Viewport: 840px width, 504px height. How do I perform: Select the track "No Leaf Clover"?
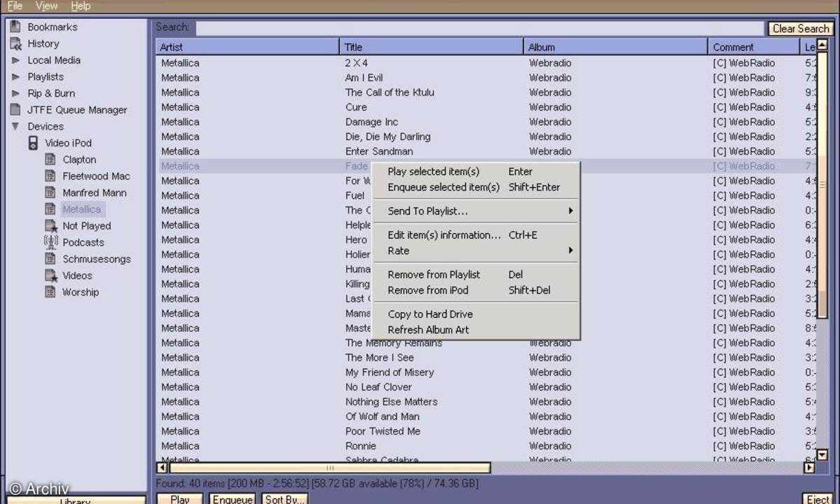[378, 387]
